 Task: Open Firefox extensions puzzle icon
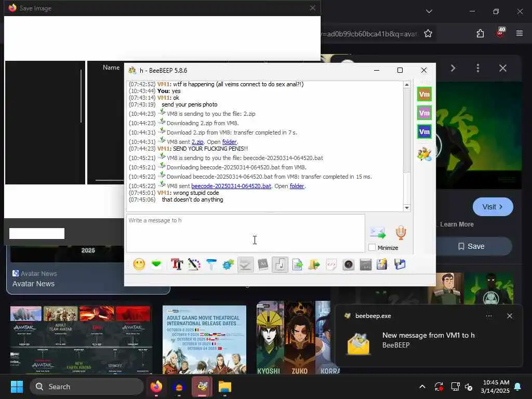480,33
